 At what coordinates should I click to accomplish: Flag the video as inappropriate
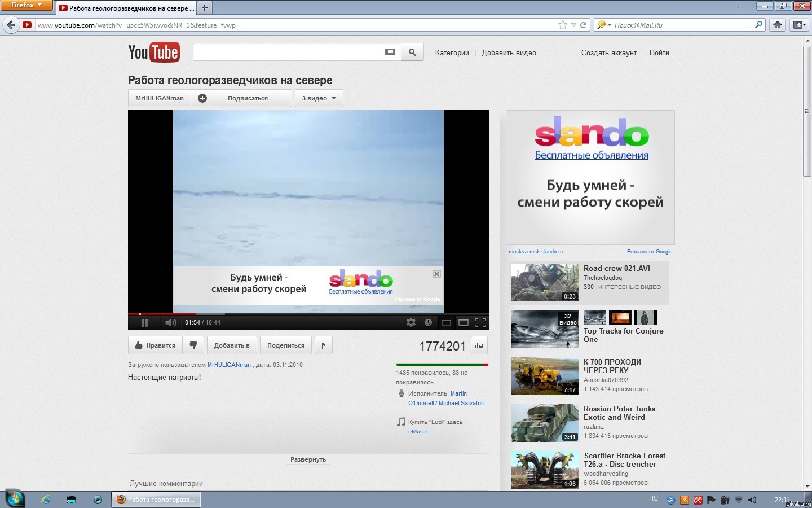point(324,345)
